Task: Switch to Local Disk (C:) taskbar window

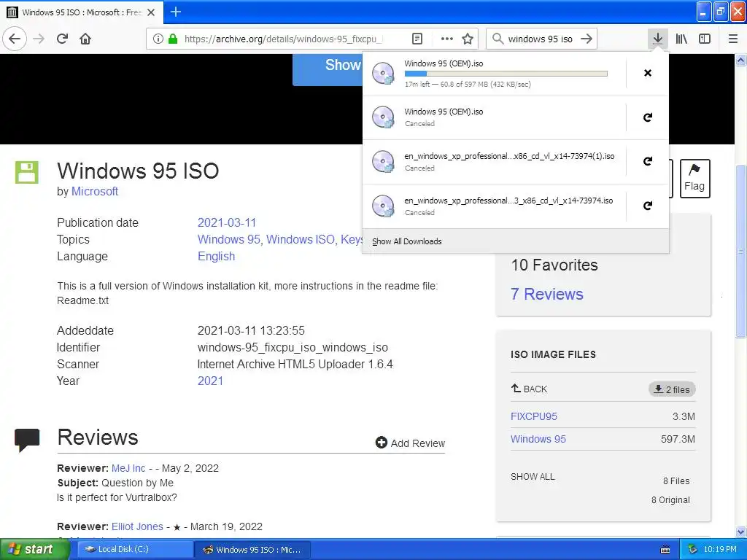Action: (135, 549)
